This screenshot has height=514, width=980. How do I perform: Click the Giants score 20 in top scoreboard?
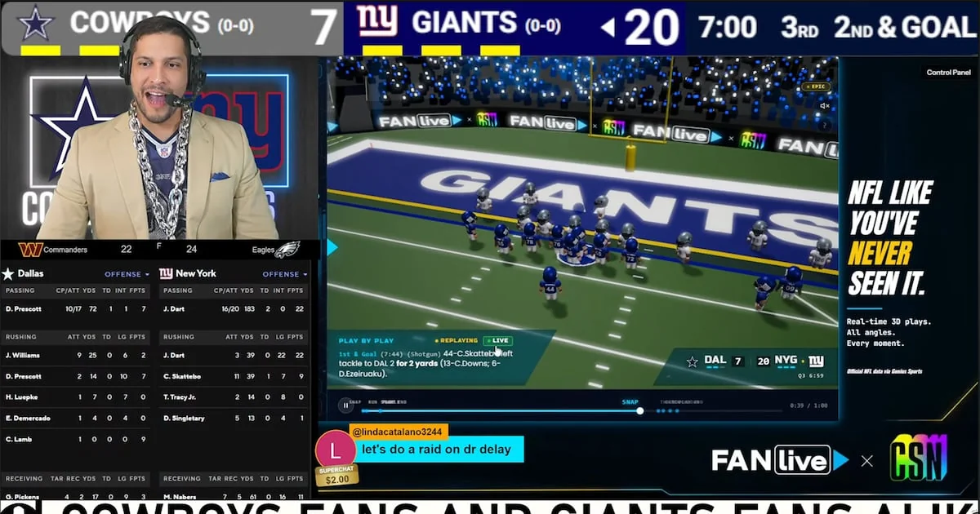[x=652, y=28]
